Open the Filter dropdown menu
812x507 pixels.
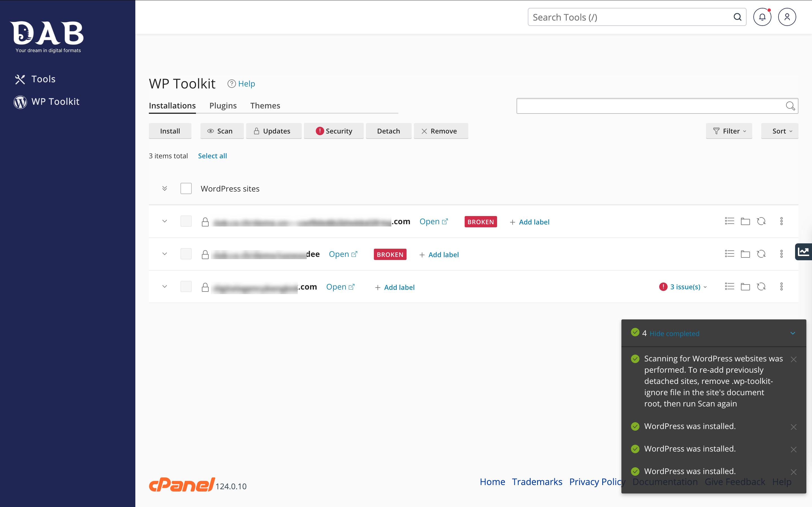(x=729, y=131)
